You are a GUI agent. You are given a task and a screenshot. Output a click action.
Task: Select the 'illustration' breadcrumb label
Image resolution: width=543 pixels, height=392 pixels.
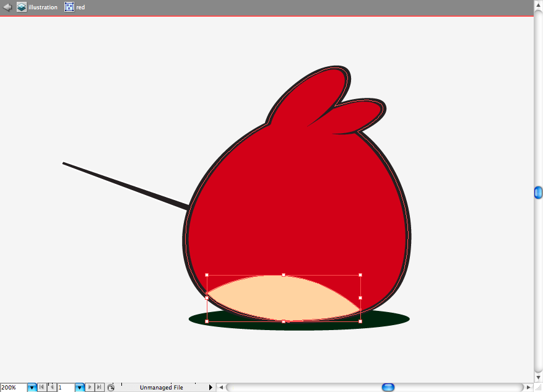pos(43,7)
